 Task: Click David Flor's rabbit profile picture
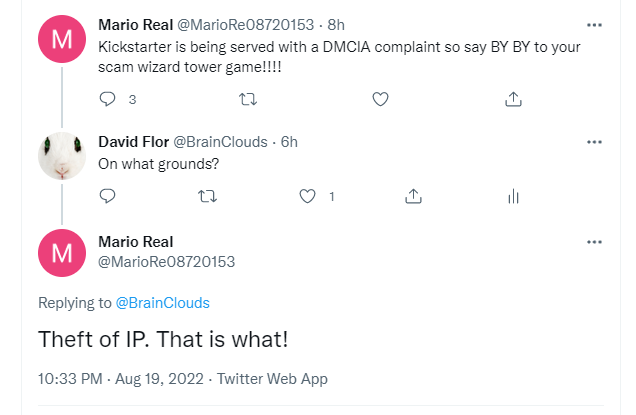[61, 156]
